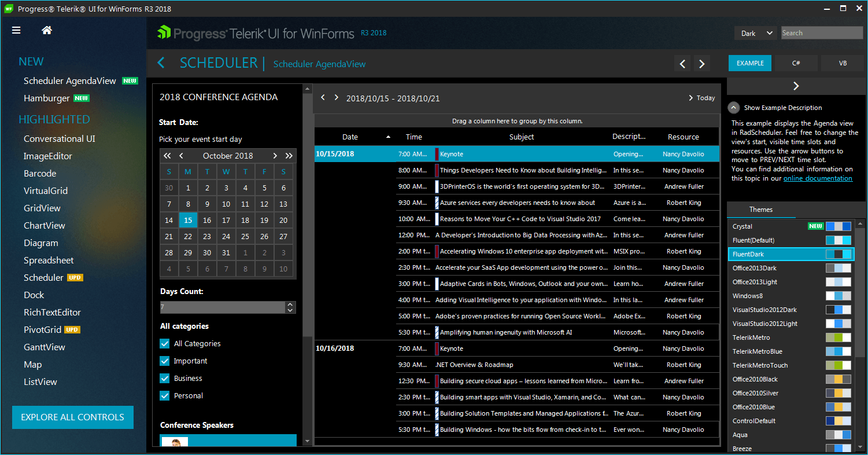Viewport: 868px width, 455px height.
Task: Toggle the All Categories checkbox
Action: 165,344
